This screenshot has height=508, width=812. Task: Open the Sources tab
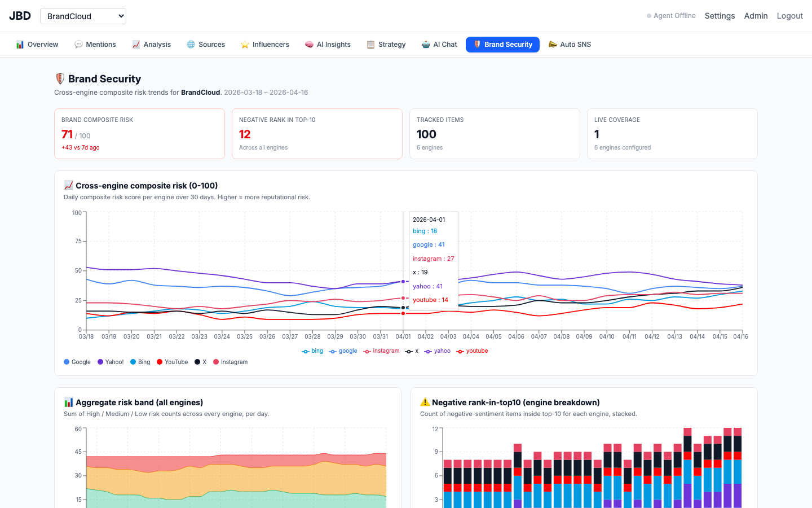click(x=206, y=45)
